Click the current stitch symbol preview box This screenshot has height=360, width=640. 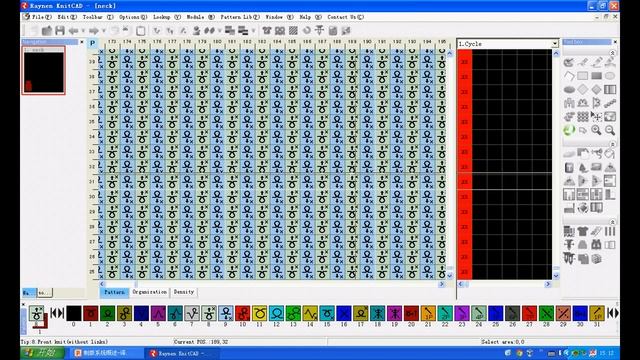(x=36, y=313)
